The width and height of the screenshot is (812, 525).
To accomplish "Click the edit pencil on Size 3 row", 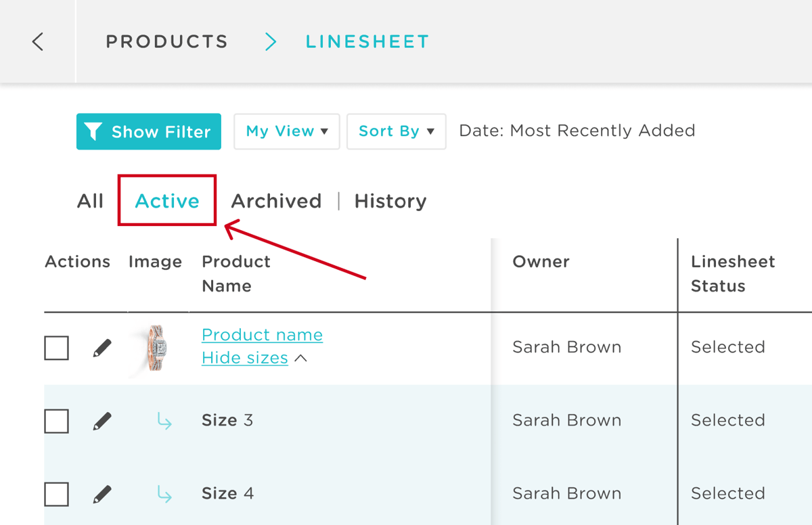I will point(104,420).
